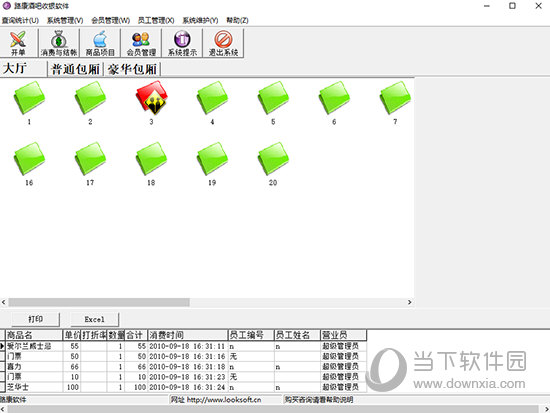550x413 pixels.
Task: Switch to the 豪华包厢 tab
Action: [x=132, y=69]
